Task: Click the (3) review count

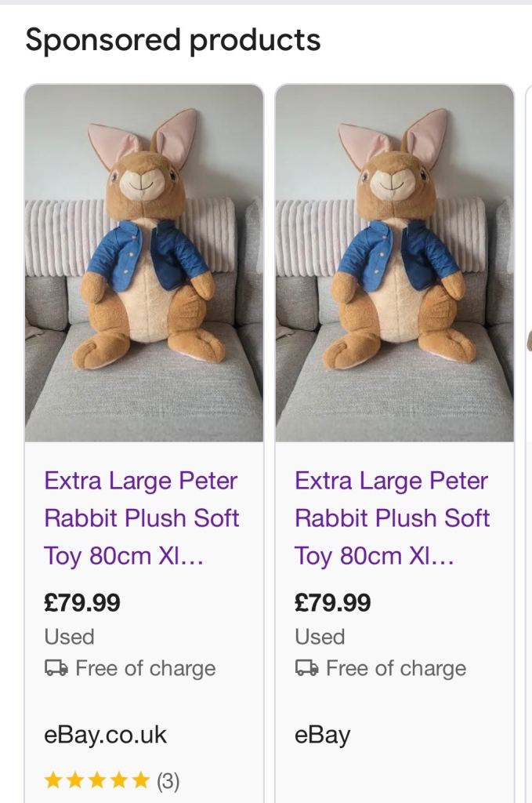Action: [168, 781]
